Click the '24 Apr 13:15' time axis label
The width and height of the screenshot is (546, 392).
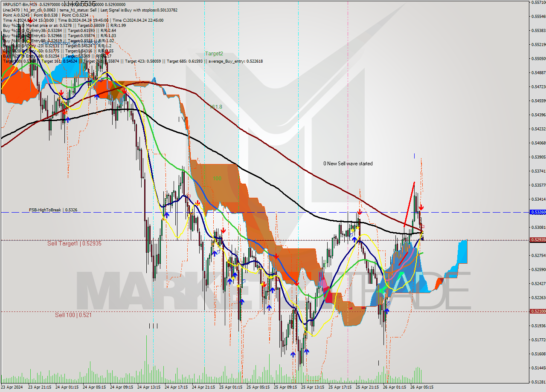tap(150, 388)
